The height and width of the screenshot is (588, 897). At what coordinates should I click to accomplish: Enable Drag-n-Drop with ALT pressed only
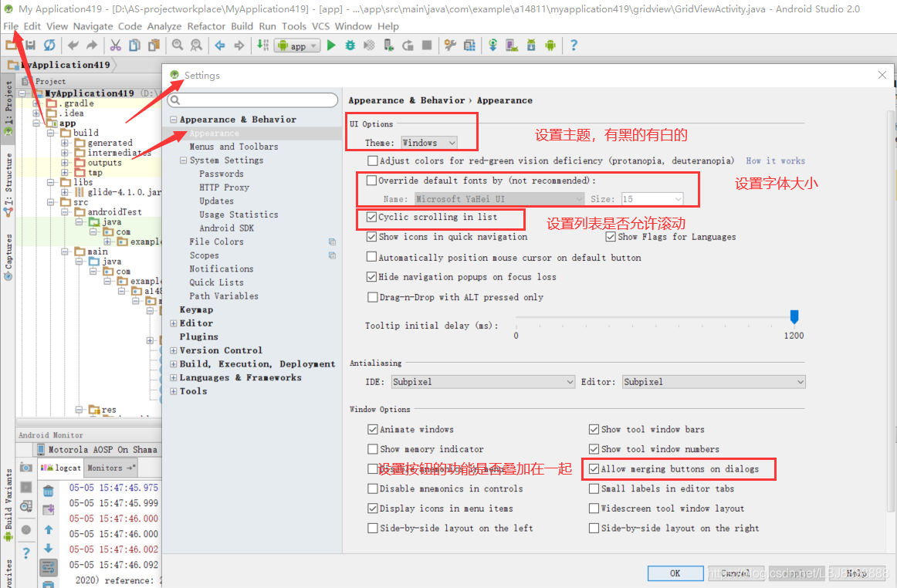pos(372,297)
